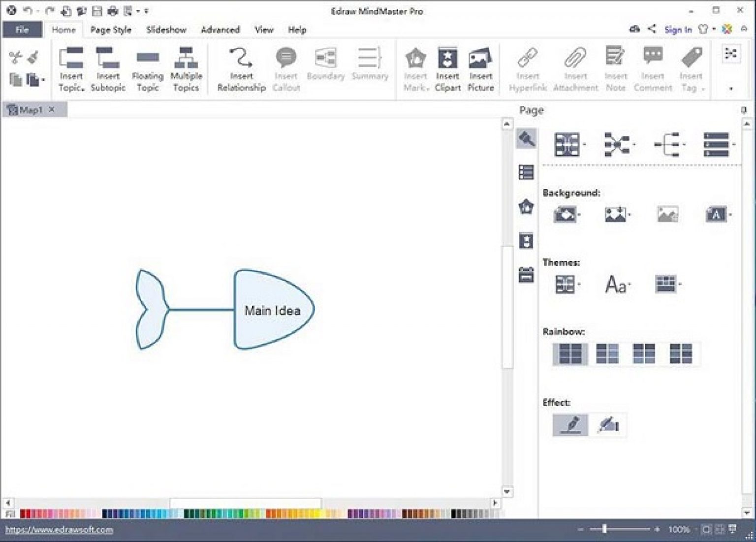Open the Advanced tab
Image resolution: width=756 pixels, height=542 pixels.
(220, 30)
